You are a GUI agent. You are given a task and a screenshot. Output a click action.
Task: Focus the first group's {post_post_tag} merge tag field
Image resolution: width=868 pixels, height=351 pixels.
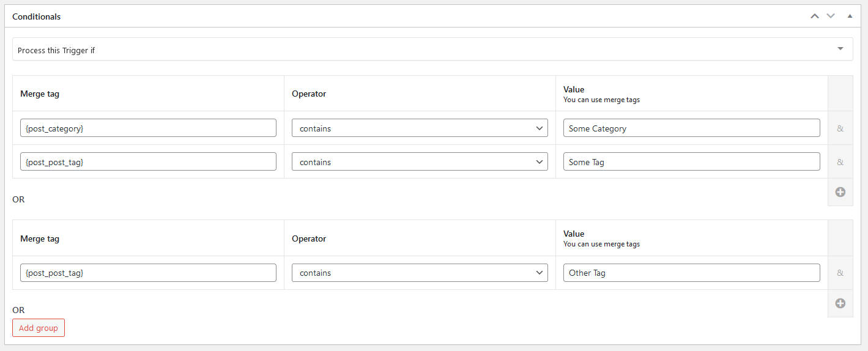tap(148, 162)
